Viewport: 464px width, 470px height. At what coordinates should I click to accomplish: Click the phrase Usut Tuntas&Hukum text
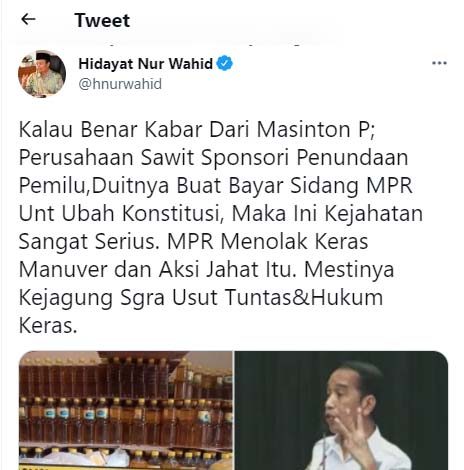pyautogui.click(x=277, y=297)
